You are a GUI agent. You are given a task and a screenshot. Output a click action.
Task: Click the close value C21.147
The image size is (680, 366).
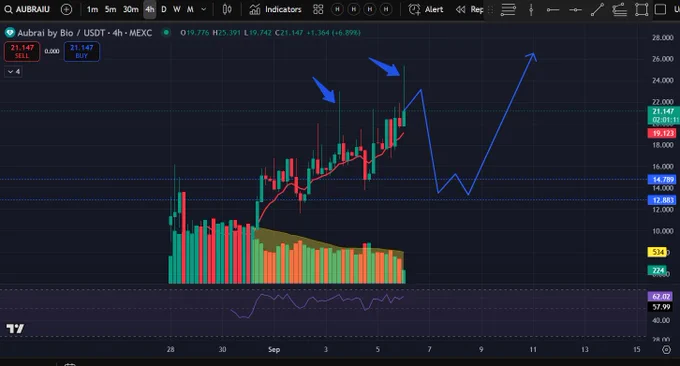(x=289, y=33)
